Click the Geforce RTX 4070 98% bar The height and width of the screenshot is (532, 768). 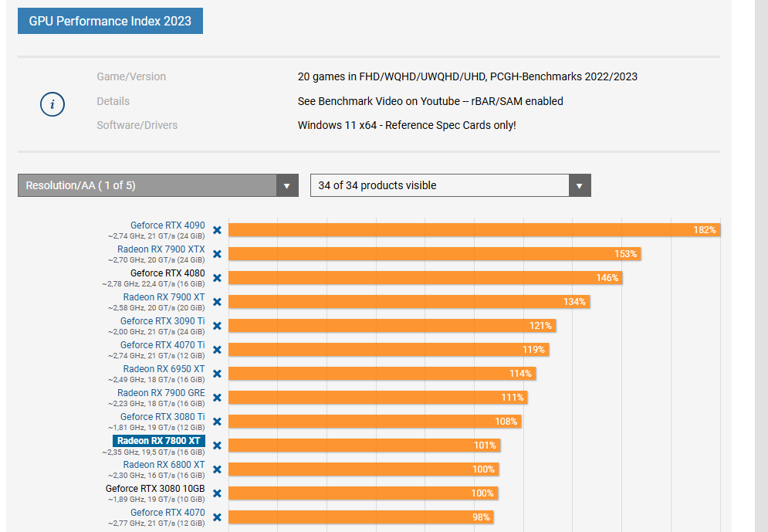tap(360, 517)
